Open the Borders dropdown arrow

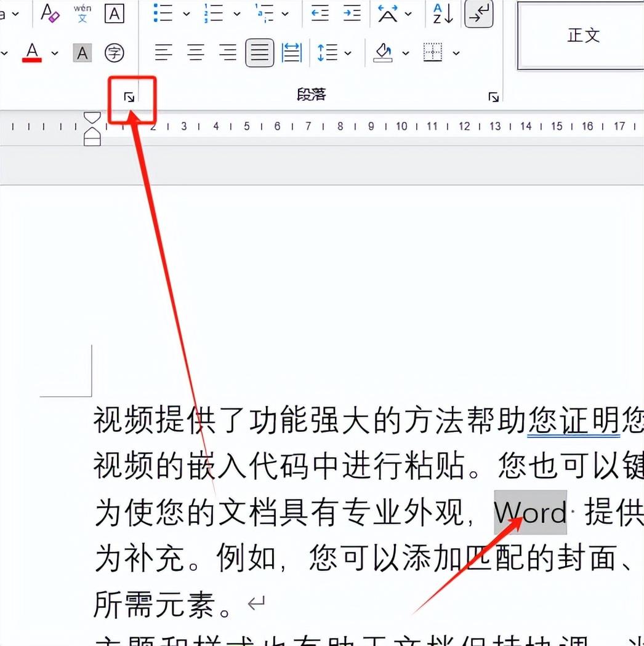[x=456, y=53]
